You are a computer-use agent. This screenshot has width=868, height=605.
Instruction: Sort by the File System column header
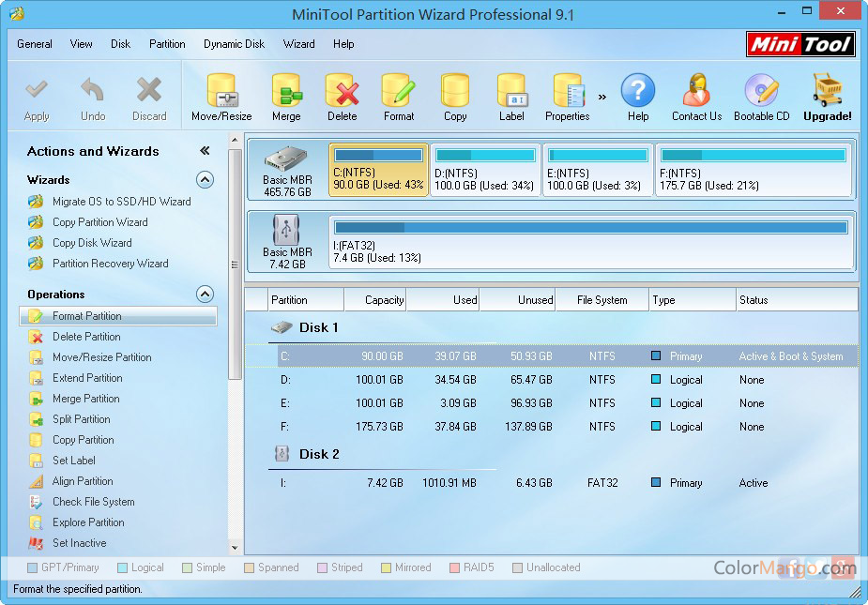click(602, 300)
